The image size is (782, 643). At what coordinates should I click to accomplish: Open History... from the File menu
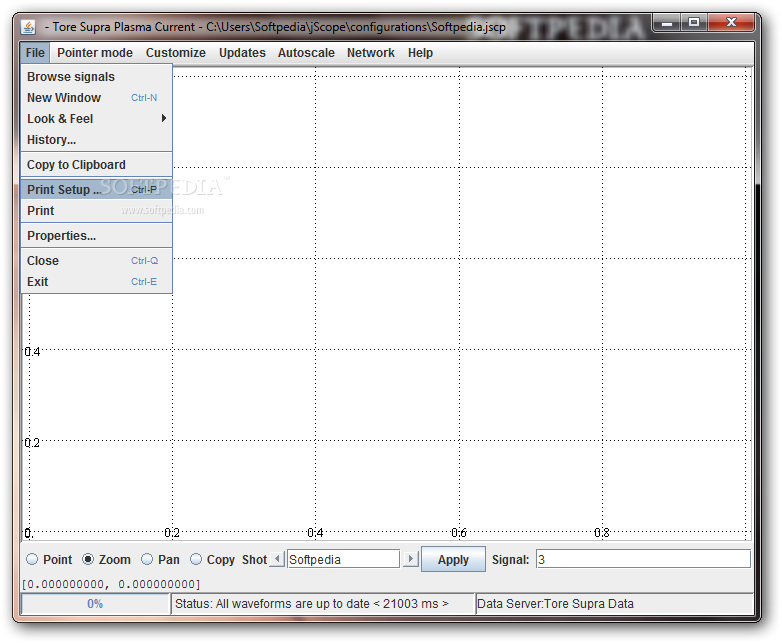[x=96, y=140]
